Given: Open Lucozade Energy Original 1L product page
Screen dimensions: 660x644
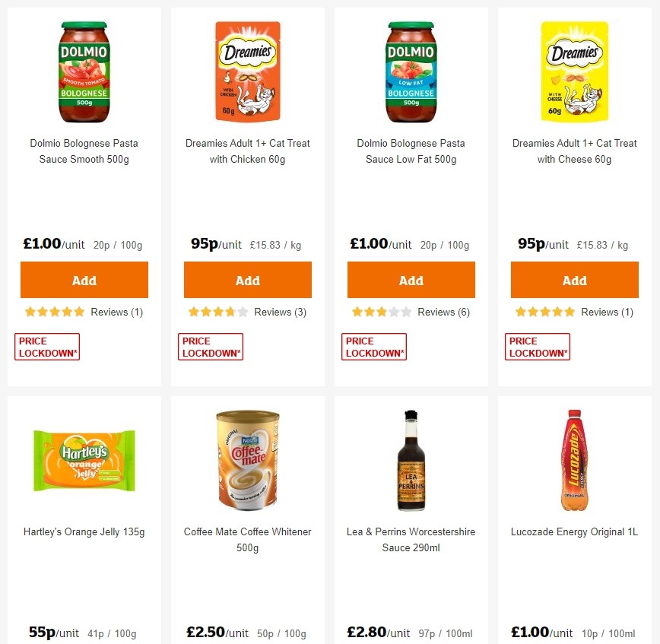Looking at the screenshot, I should [574, 531].
